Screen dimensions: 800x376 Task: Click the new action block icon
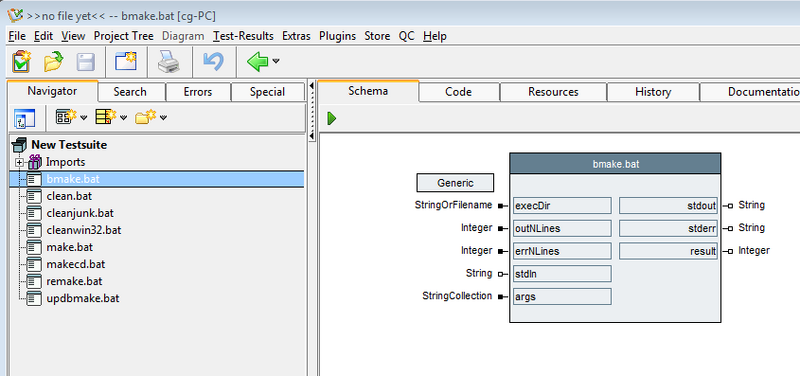coord(66,117)
